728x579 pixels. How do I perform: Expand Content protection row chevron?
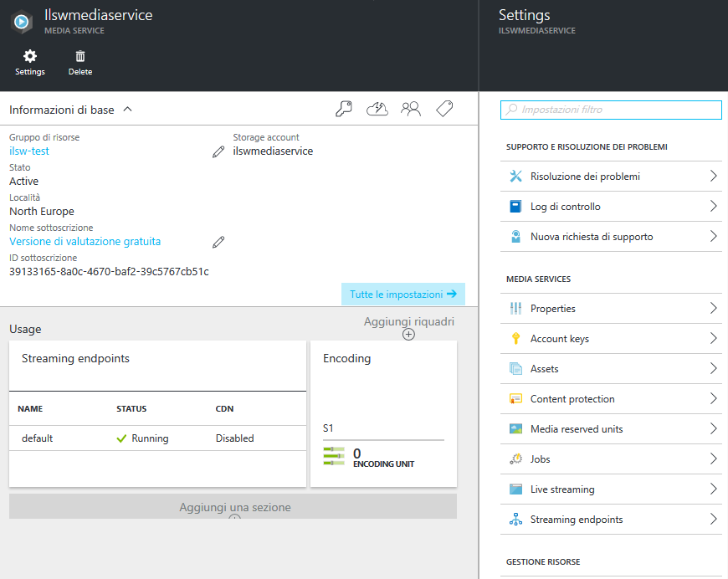click(x=714, y=399)
